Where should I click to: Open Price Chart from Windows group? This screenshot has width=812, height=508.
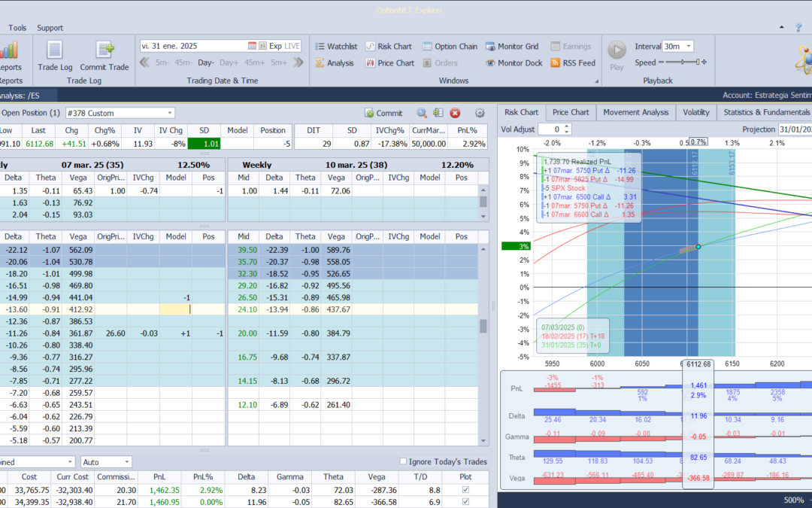click(x=390, y=62)
